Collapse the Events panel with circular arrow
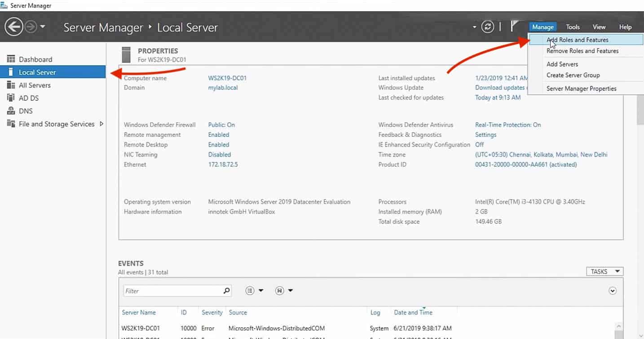644x339 pixels. point(612,290)
